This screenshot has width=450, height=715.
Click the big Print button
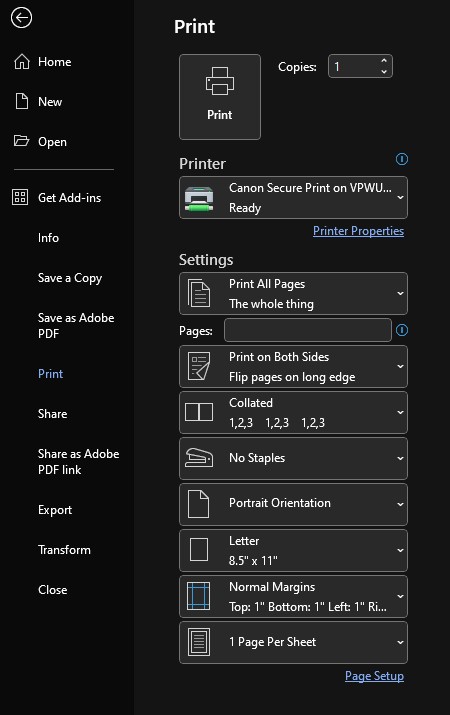pyautogui.click(x=220, y=97)
